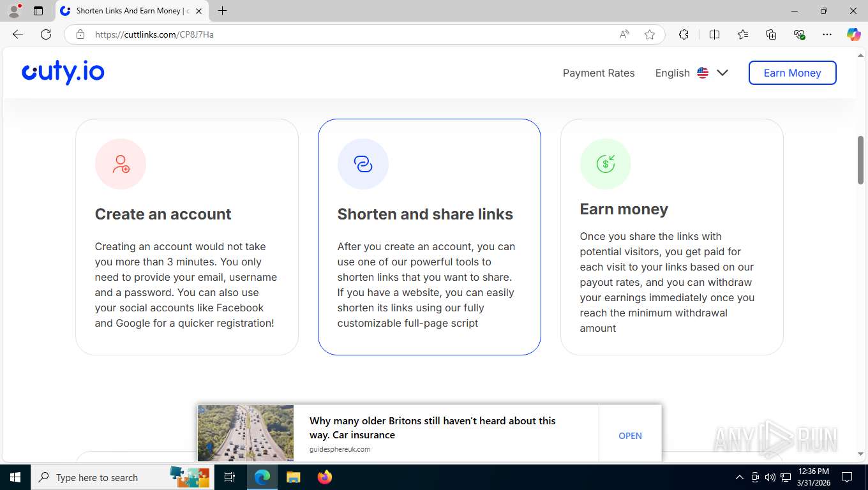Open Edge Settings and more menu

coord(827,34)
